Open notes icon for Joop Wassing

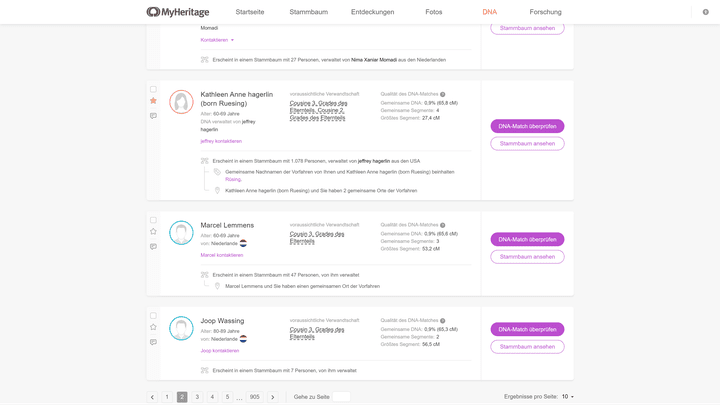(153, 342)
